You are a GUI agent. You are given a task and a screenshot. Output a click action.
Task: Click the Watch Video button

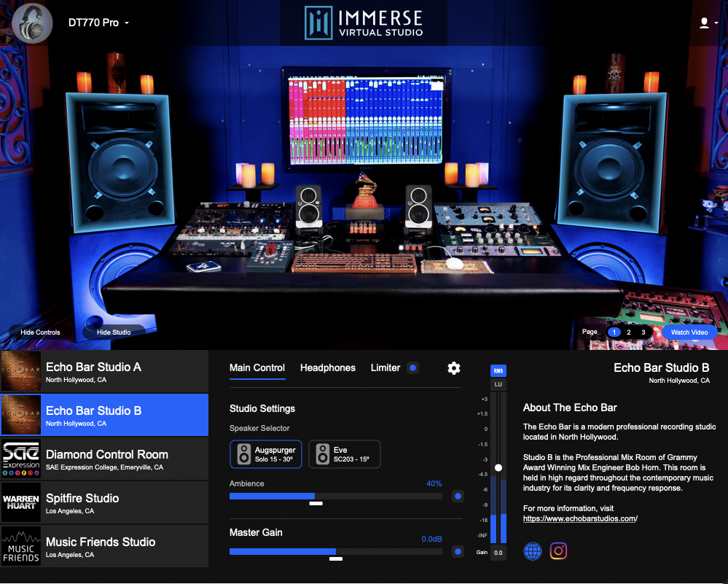[x=689, y=332]
